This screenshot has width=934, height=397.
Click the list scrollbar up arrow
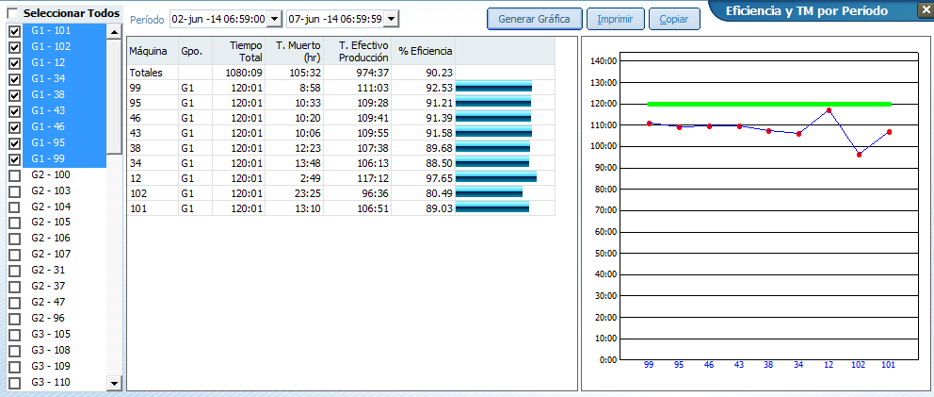114,31
